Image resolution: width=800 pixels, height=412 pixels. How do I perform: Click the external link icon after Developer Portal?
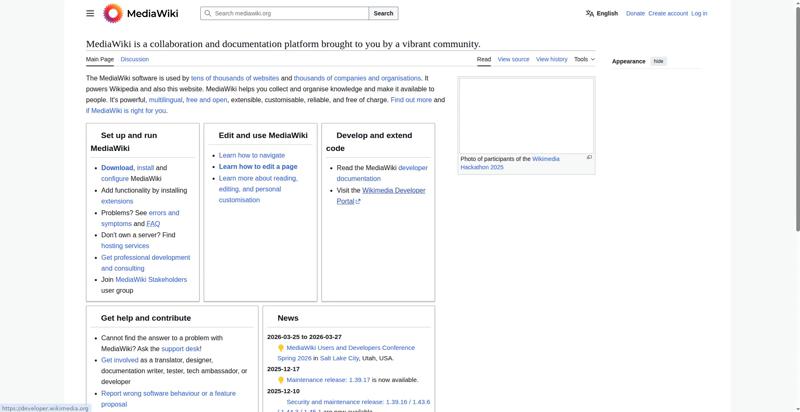pyautogui.click(x=358, y=201)
